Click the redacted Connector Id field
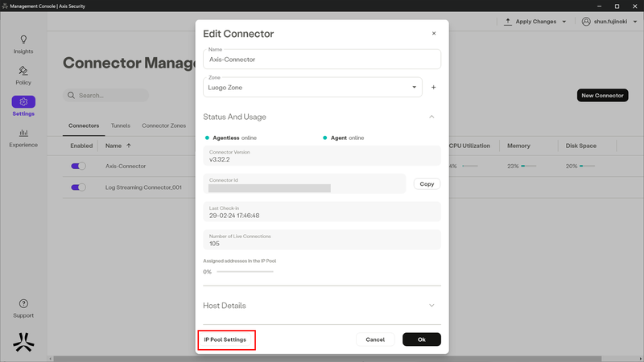Viewport: 644px width, 362px height. pyautogui.click(x=304, y=184)
